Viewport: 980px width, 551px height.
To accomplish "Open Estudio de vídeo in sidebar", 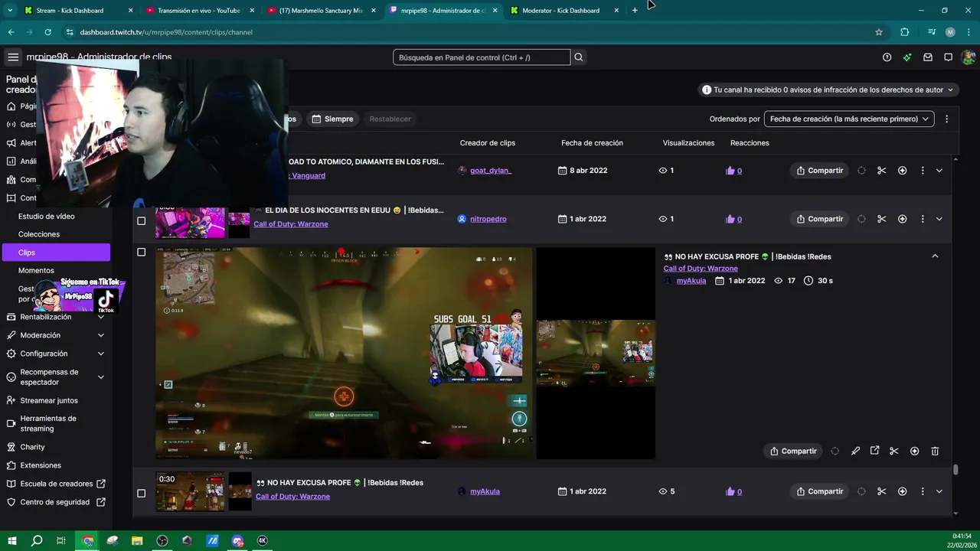I will (x=47, y=217).
